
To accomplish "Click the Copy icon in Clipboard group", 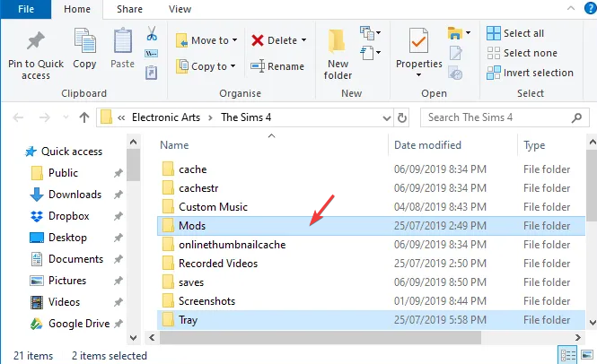I will 84,40.
